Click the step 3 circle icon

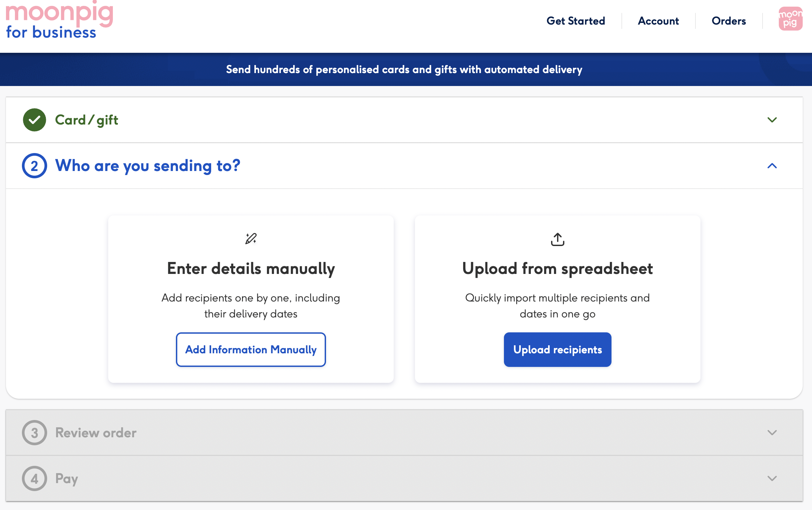pos(35,432)
